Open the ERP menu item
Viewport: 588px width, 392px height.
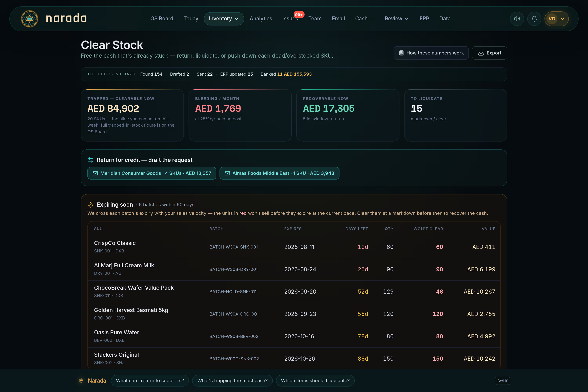[x=424, y=19]
